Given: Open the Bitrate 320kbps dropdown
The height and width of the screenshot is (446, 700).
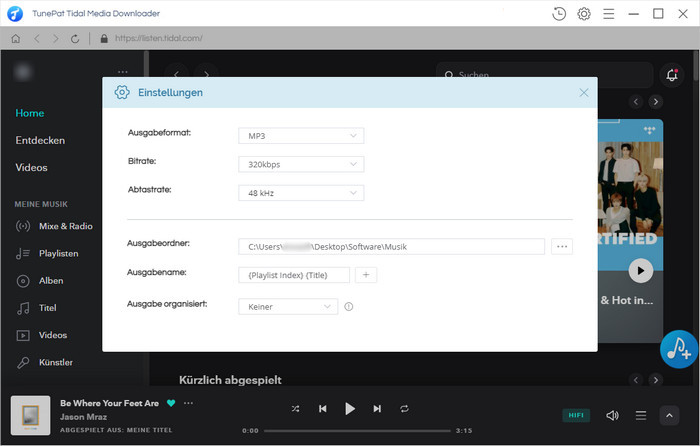Looking at the screenshot, I should 301,164.
